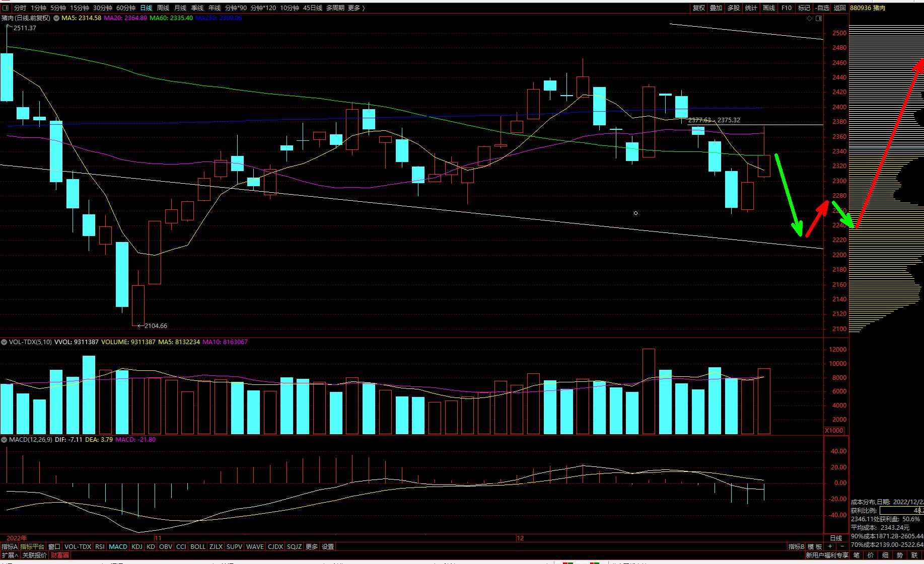The image size is (924, 564).
Task: Open the 多周期 multi-period view
Action: [335, 8]
